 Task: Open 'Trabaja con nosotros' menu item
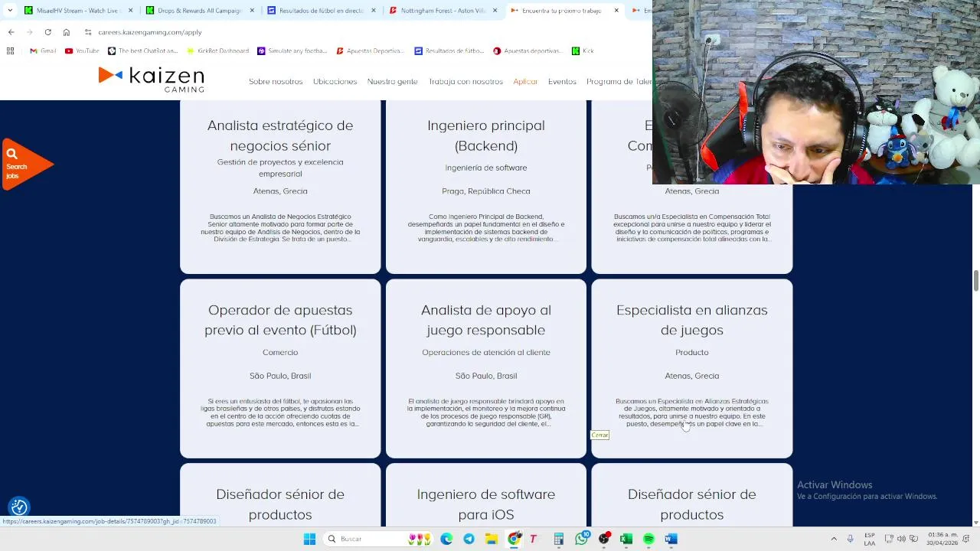point(465,81)
